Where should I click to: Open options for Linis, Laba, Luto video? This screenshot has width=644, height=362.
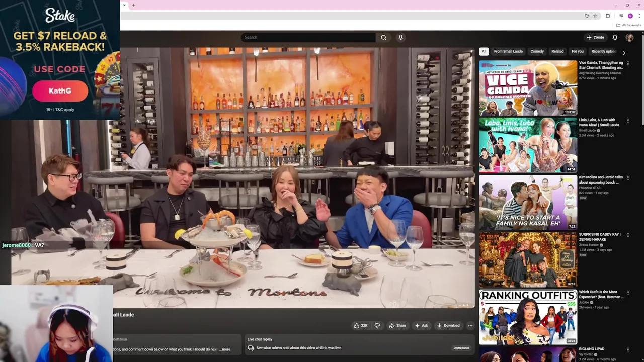[x=628, y=121]
